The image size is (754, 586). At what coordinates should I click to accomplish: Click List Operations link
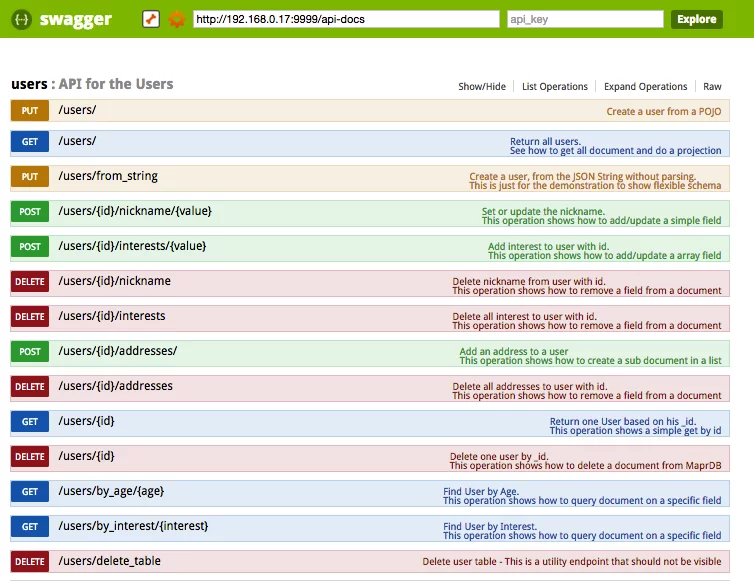555,87
